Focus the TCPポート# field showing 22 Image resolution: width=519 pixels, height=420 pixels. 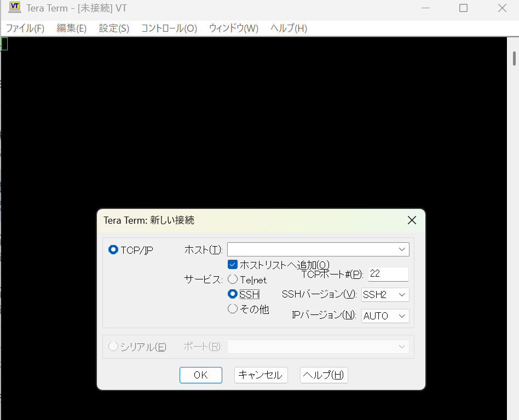[388, 274]
